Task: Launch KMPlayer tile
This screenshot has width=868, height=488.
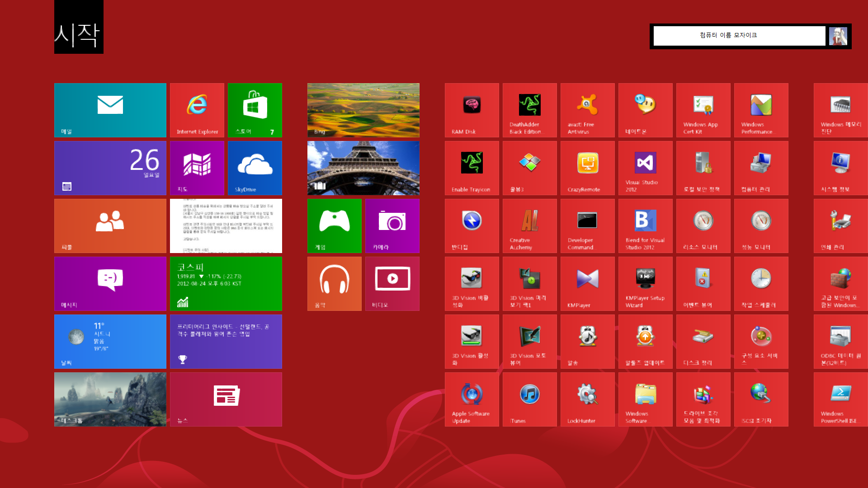Action: click(x=588, y=284)
